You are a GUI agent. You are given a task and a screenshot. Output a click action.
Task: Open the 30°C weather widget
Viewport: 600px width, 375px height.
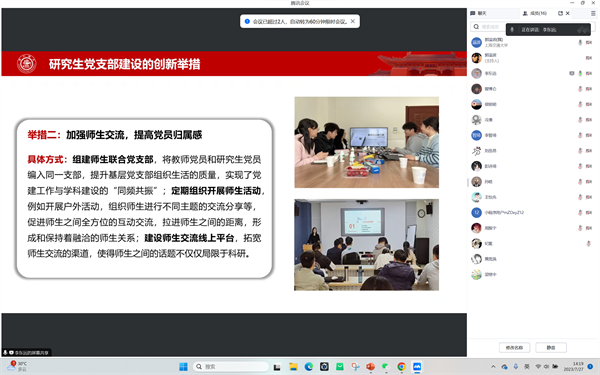pyautogui.click(x=17, y=366)
